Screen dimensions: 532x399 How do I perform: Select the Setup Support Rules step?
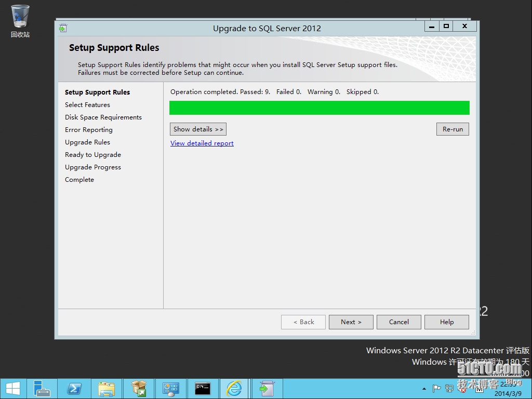tap(97, 92)
